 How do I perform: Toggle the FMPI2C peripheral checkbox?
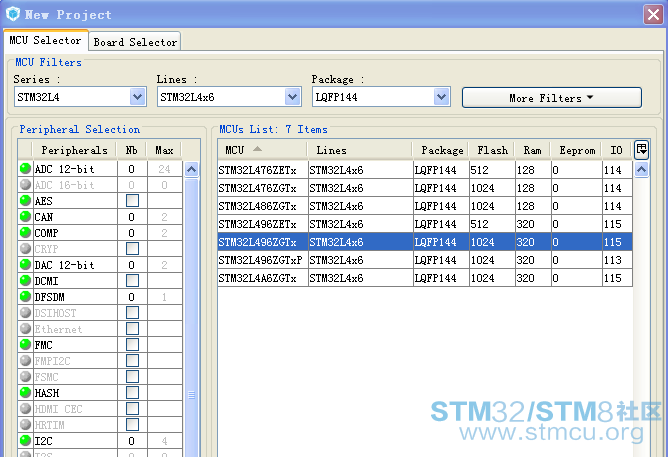[x=132, y=361]
